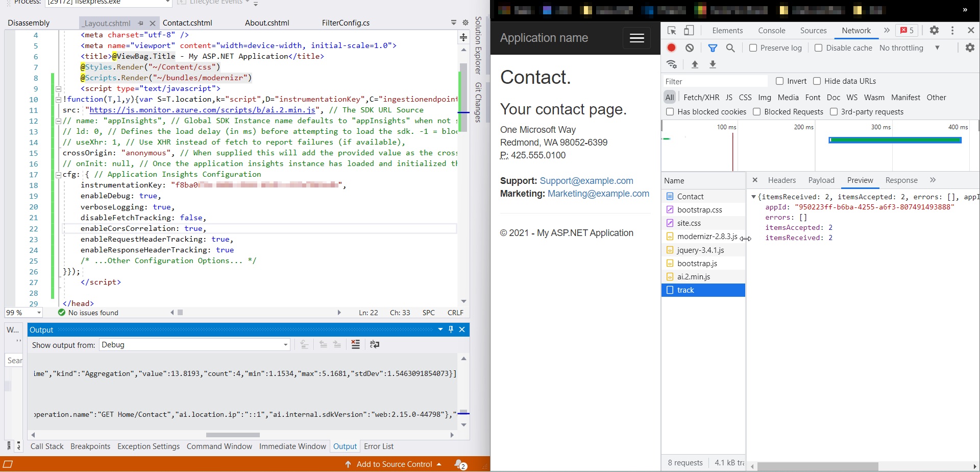Open the editor zoom 99 % dropdown

(23, 313)
